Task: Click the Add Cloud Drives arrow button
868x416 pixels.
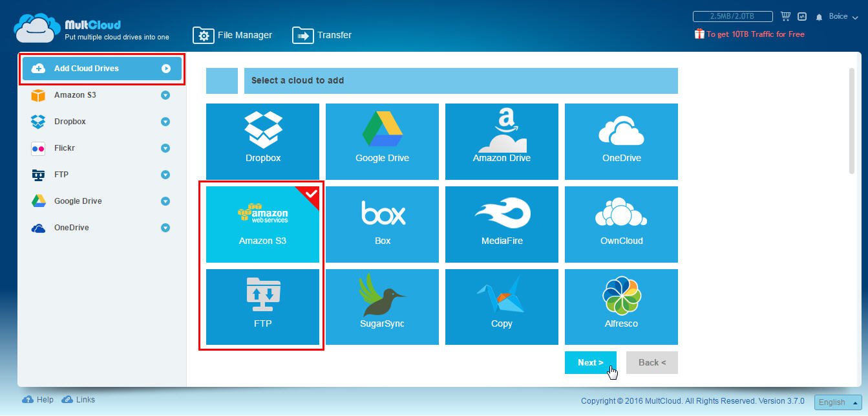Action: tap(166, 69)
